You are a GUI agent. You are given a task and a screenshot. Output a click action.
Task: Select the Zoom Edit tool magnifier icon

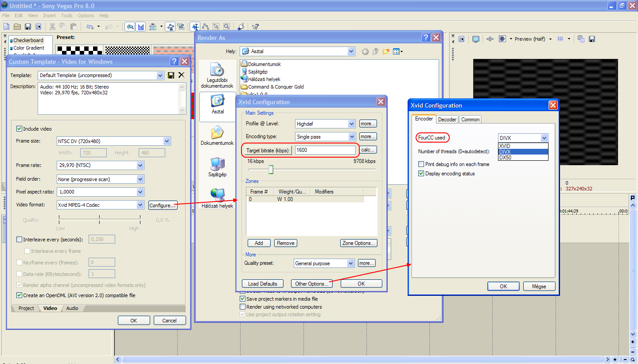226,27
